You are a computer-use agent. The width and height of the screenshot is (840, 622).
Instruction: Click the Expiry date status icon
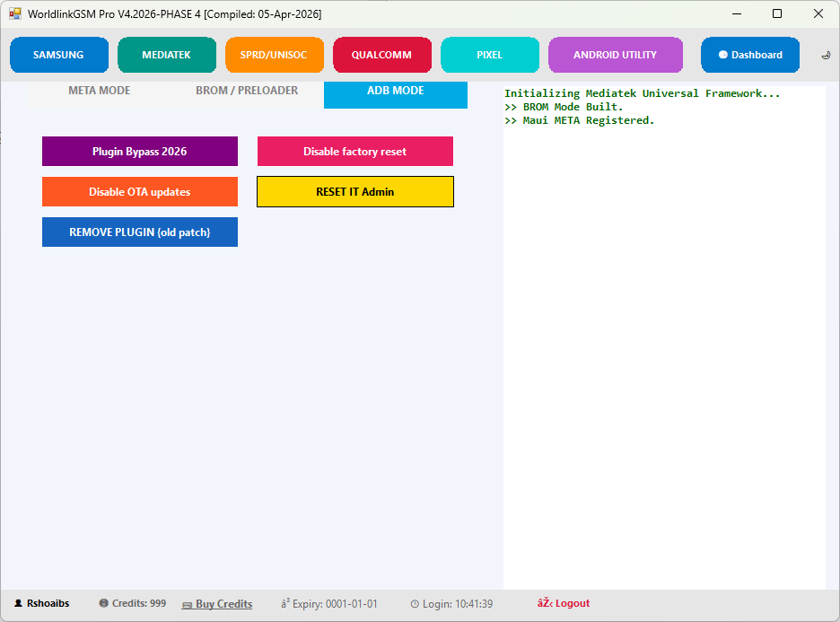tap(285, 604)
